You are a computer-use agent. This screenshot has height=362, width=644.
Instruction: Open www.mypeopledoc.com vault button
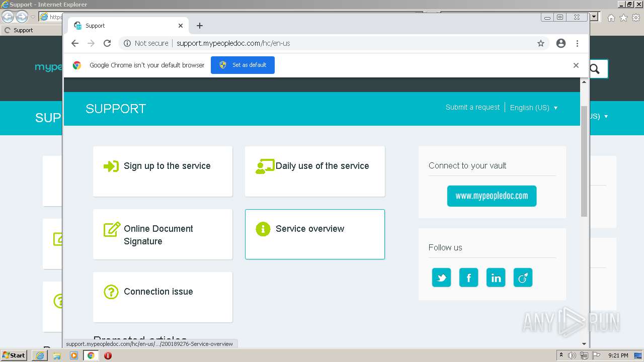click(492, 196)
